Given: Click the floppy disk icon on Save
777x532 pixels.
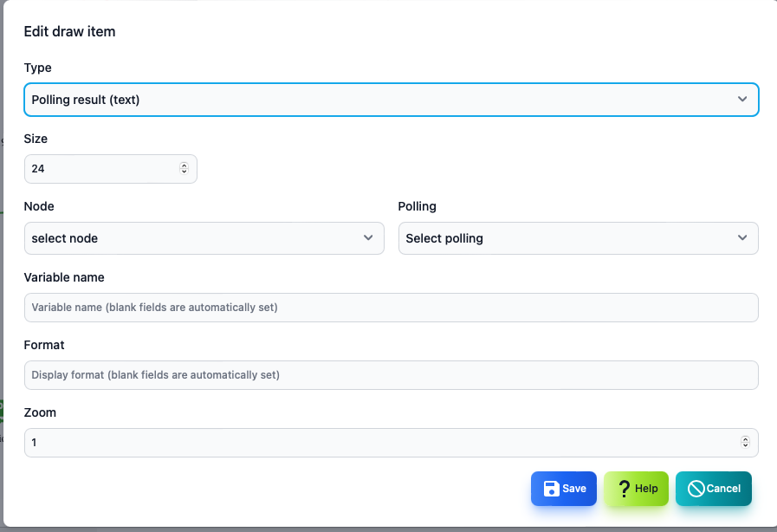Looking at the screenshot, I should [x=551, y=489].
